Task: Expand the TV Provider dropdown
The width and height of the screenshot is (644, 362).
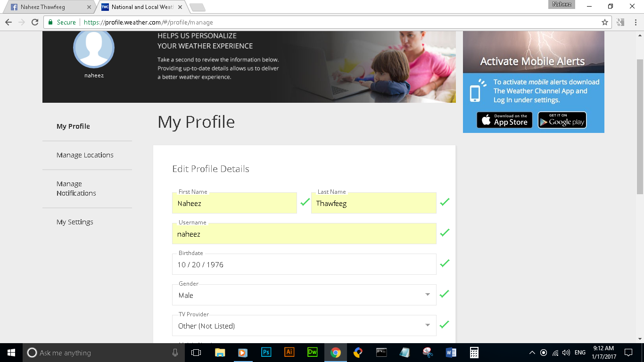Action: tap(304, 326)
